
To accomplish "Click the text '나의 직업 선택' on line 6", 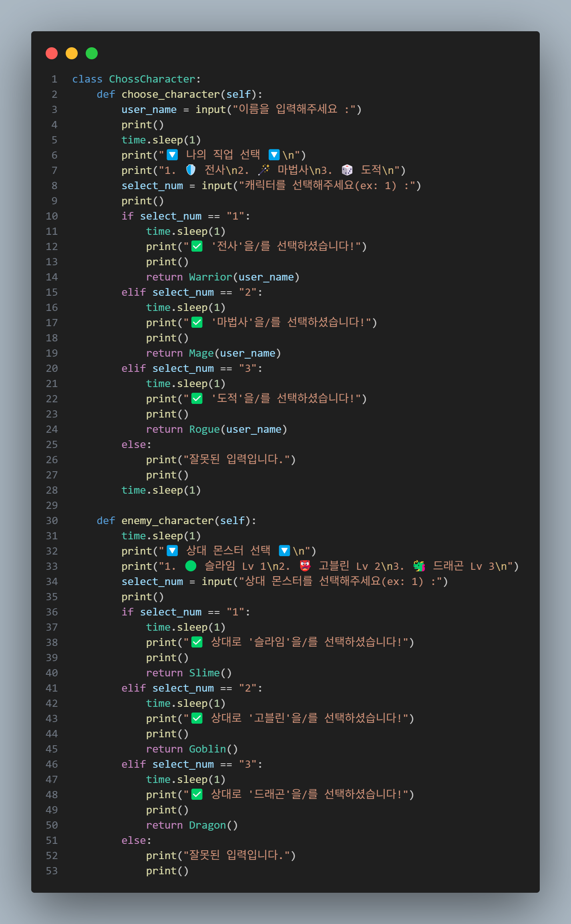I will [223, 155].
